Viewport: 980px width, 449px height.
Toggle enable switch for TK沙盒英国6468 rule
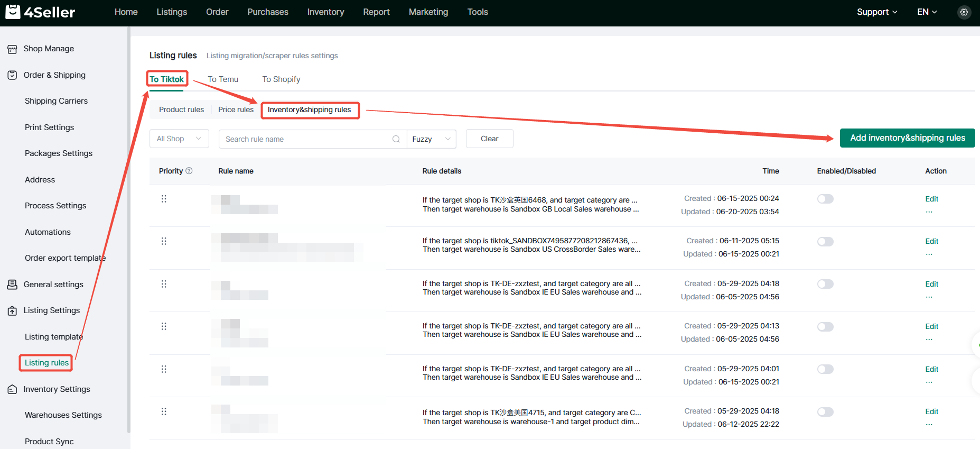point(825,199)
